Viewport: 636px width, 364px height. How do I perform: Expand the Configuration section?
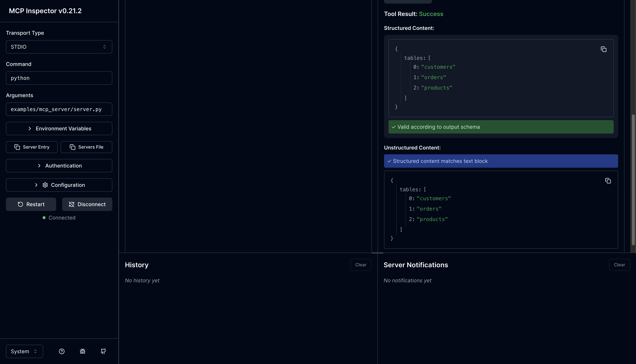click(x=59, y=185)
